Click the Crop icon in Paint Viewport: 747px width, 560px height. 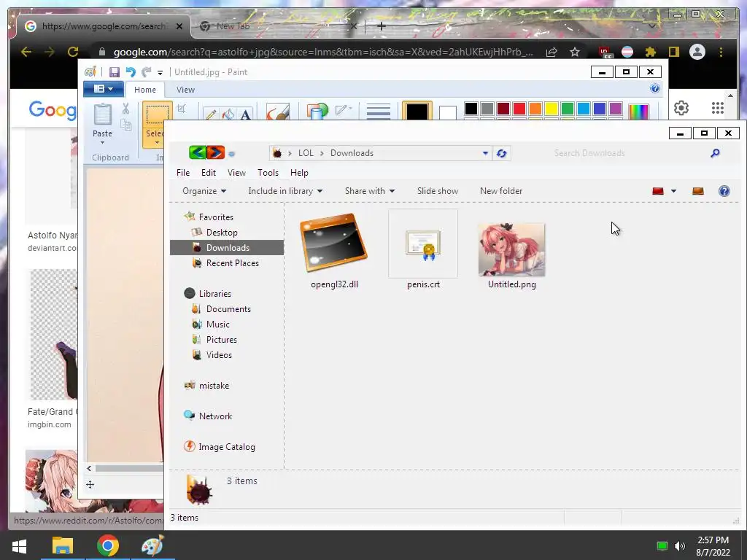point(181,109)
